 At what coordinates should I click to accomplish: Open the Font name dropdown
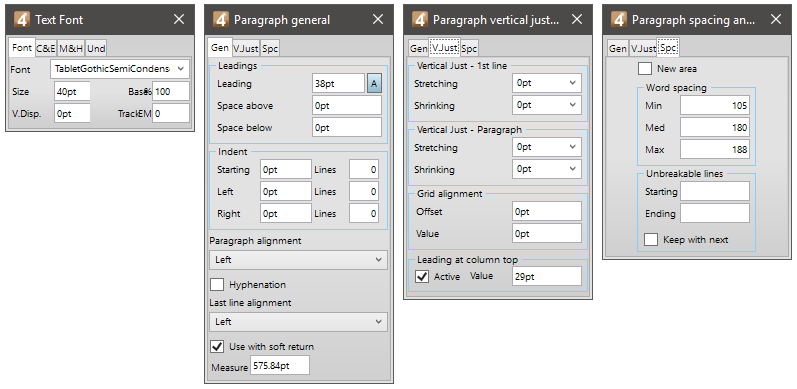[120, 69]
